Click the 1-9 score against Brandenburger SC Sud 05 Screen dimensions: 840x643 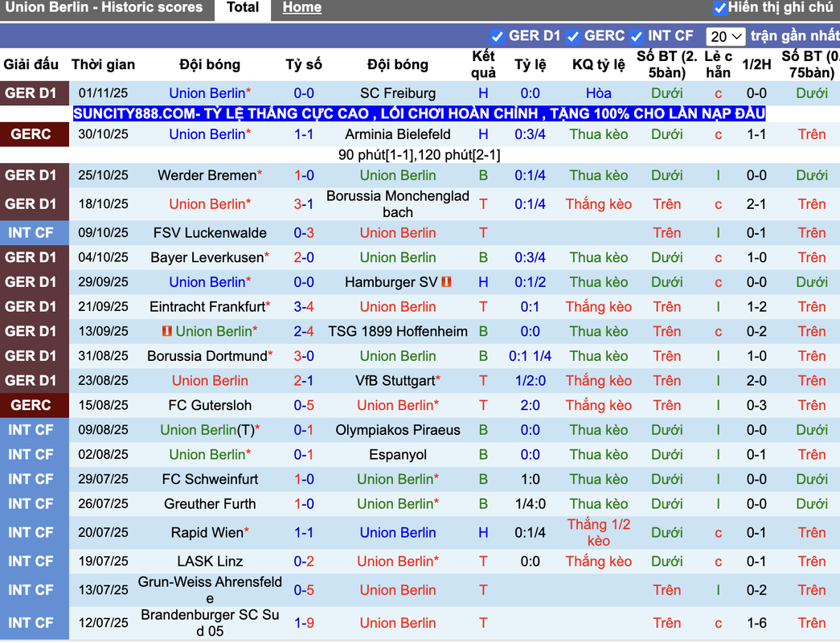click(304, 623)
